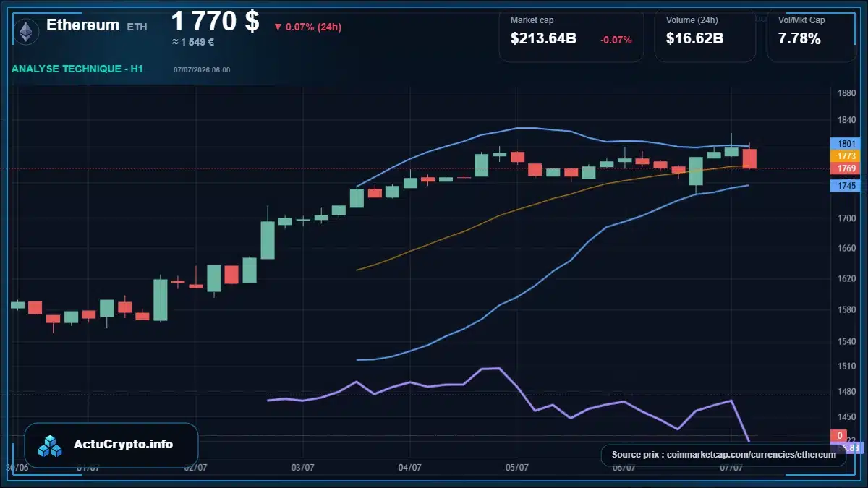Click the orange 1773 moving average tag

tap(845, 155)
